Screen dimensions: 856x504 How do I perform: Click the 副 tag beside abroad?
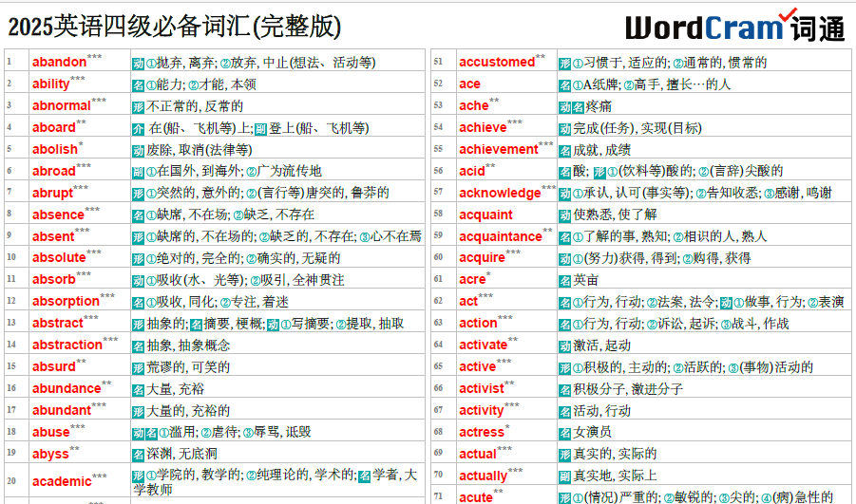(x=139, y=172)
